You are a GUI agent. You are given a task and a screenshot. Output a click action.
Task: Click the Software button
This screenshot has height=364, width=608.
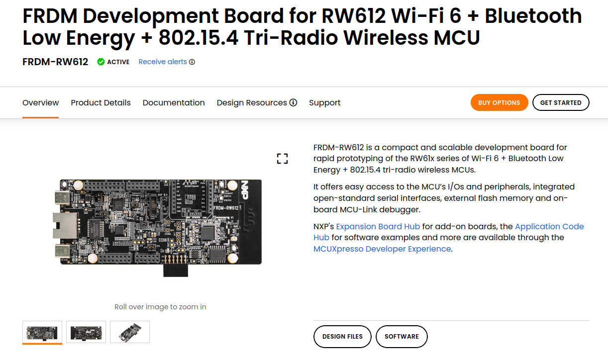[402, 337]
